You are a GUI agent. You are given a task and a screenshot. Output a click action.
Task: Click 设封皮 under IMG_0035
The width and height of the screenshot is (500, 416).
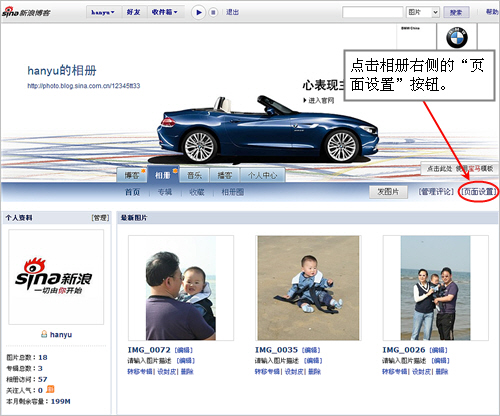click(x=294, y=371)
